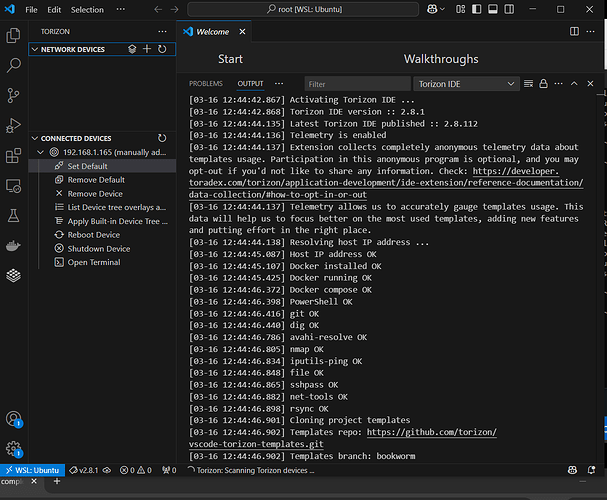Switch to the Output tab
This screenshot has height=500, width=607.
tap(250, 84)
